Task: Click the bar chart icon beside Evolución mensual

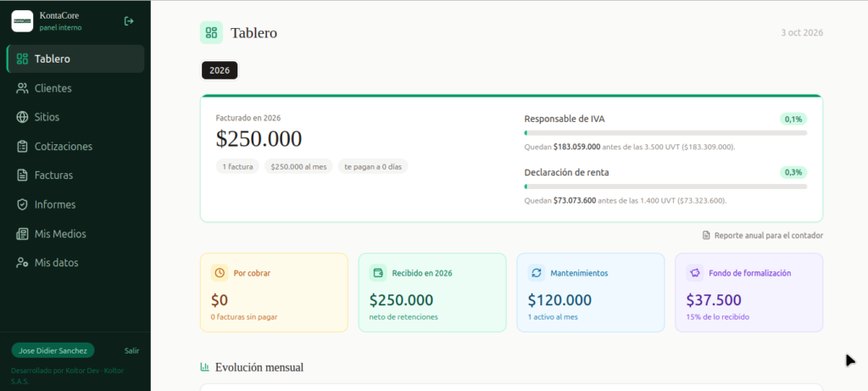Action: click(x=205, y=367)
